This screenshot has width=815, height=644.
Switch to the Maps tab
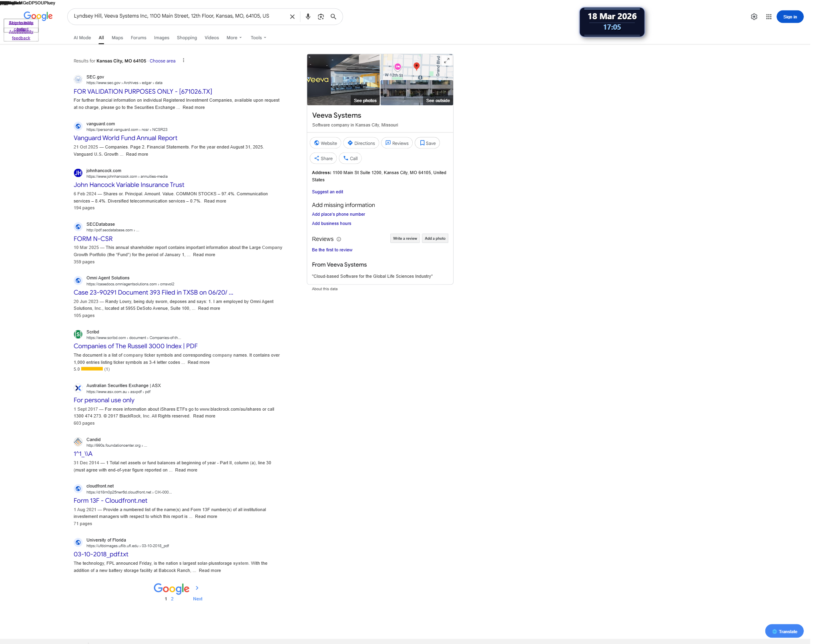pyautogui.click(x=117, y=38)
